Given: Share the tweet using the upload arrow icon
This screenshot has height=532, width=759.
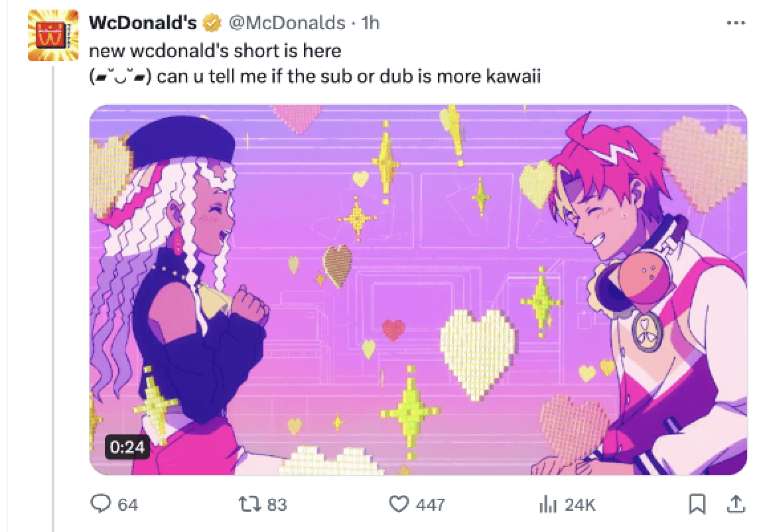Looking at the screenshot, I should [x=736, y=503].
